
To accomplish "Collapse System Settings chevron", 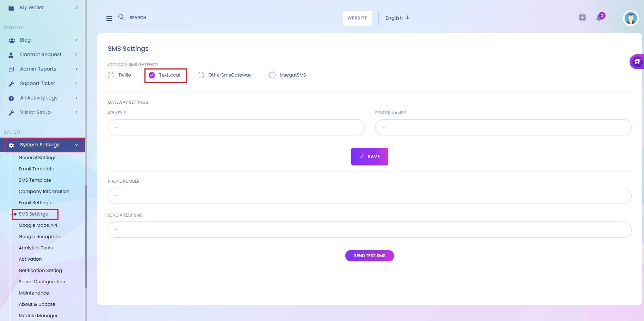I will (76, 145).
